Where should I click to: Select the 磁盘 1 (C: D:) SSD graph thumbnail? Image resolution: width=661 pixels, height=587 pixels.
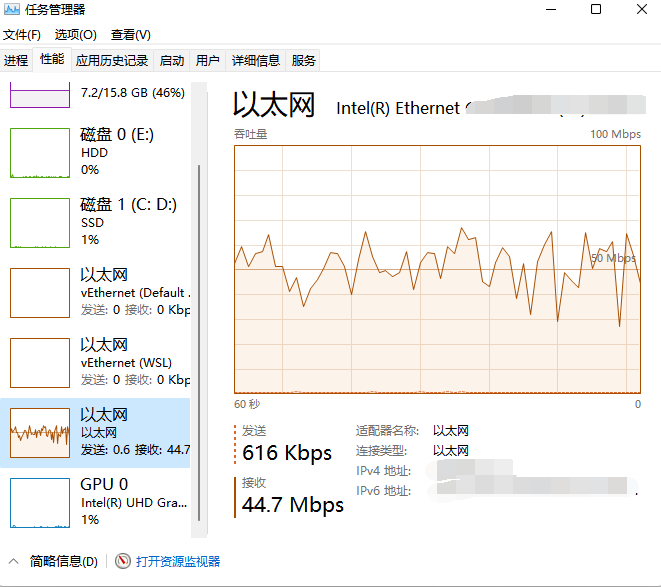[40, 222]
